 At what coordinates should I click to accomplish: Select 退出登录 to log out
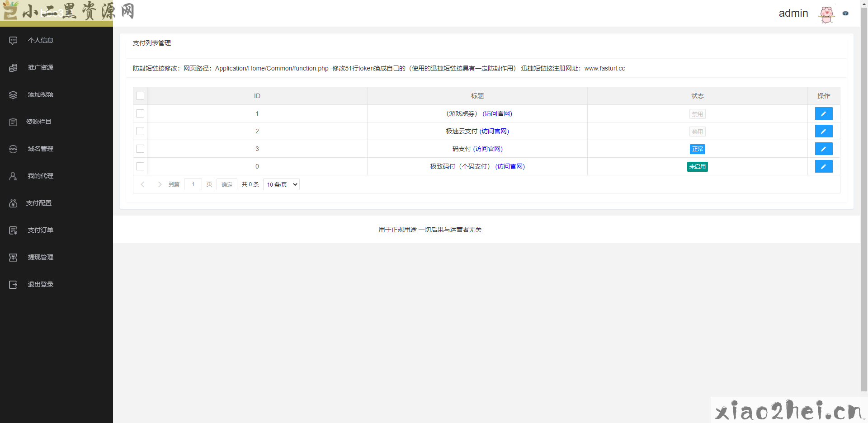pos(57,284)
